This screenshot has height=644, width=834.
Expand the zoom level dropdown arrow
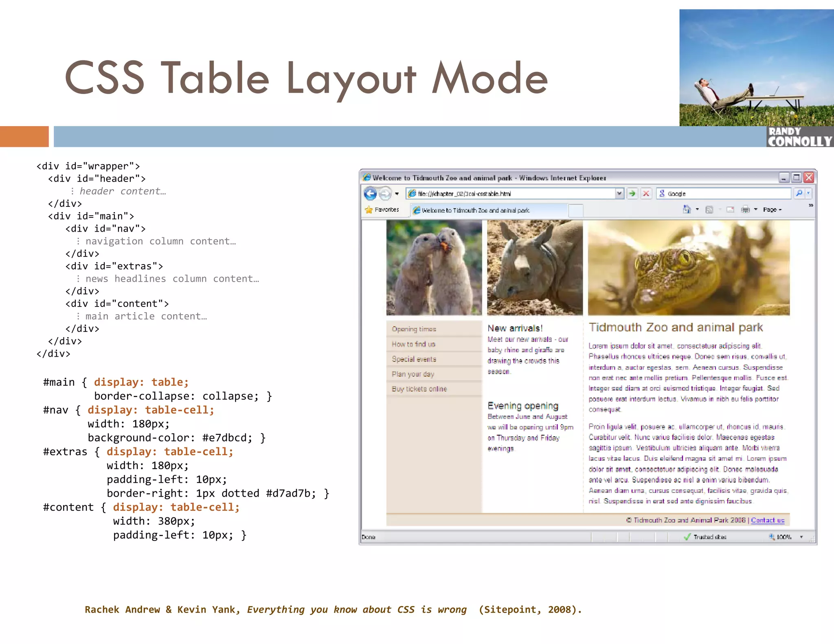[801, 537]
